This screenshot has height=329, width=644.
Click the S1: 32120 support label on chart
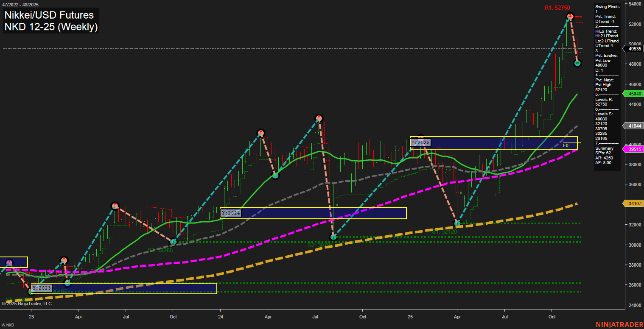coord(445,232)
